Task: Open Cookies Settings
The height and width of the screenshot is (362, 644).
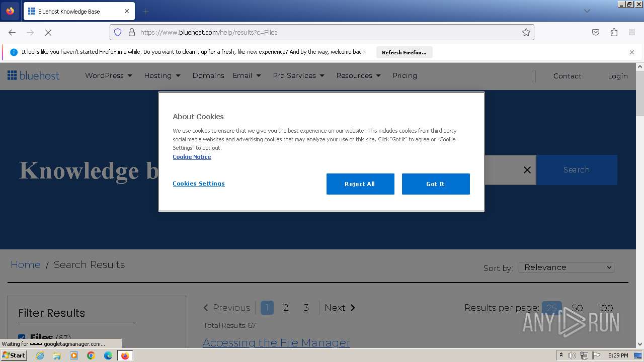Action: (199, 184)
